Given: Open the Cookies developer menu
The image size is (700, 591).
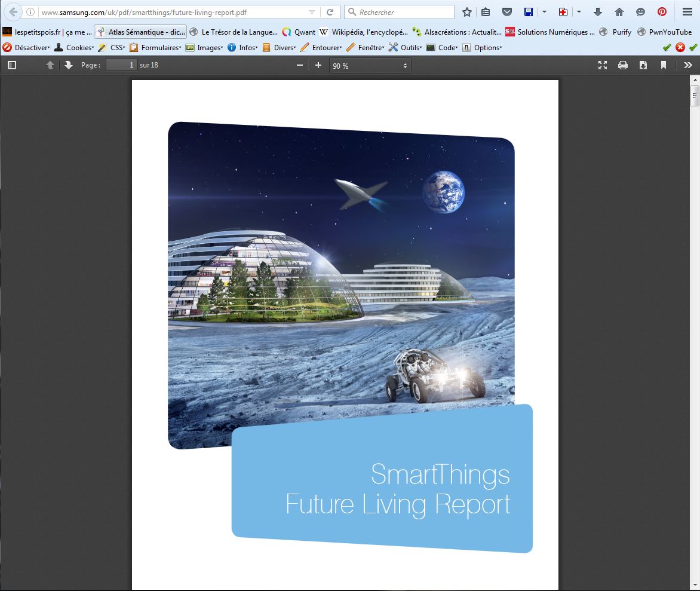Looking at the screenshot, I should click(74, 47).
